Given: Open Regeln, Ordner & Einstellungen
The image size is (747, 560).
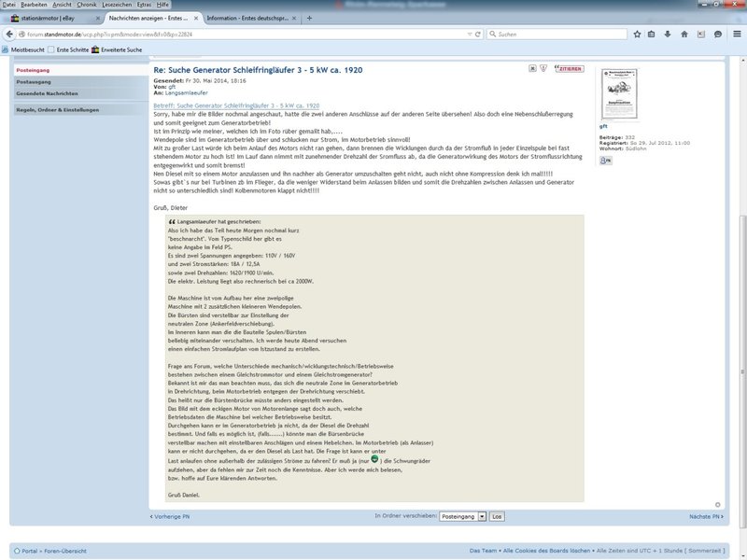Looking at the screenshot, I should point(57,109).
